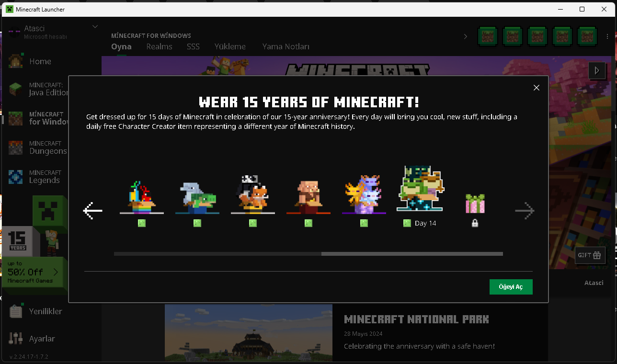
Task: Click the greyed right arrow in the dialog
Action: click(525, 211)
